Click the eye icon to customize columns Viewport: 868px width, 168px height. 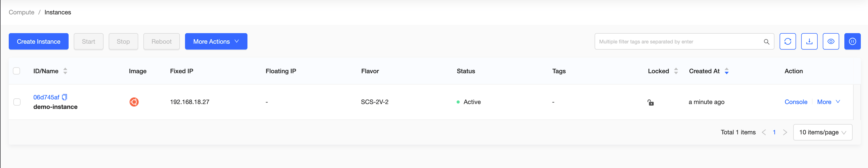(x=830, y=41)
